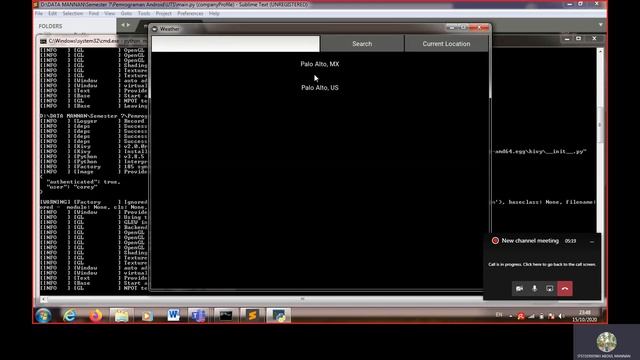Show hidden system tray icons
The image size is (640, 360).
click(511, 316)
